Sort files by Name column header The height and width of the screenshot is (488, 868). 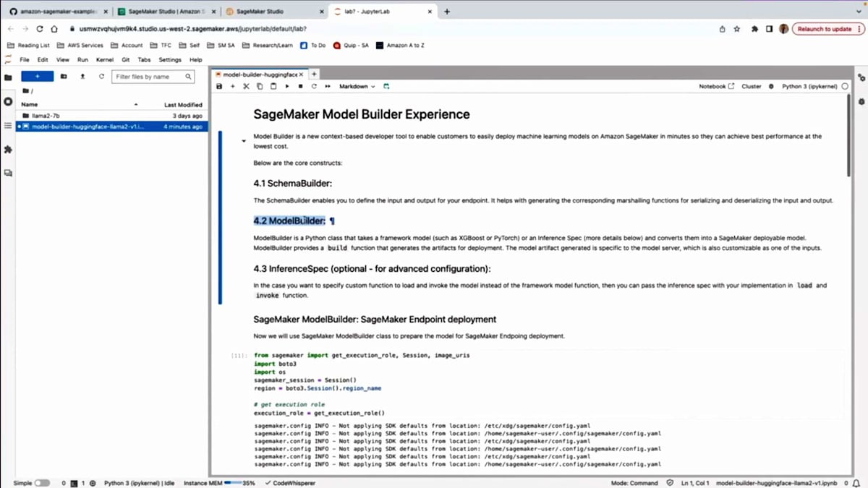point(80,105)
